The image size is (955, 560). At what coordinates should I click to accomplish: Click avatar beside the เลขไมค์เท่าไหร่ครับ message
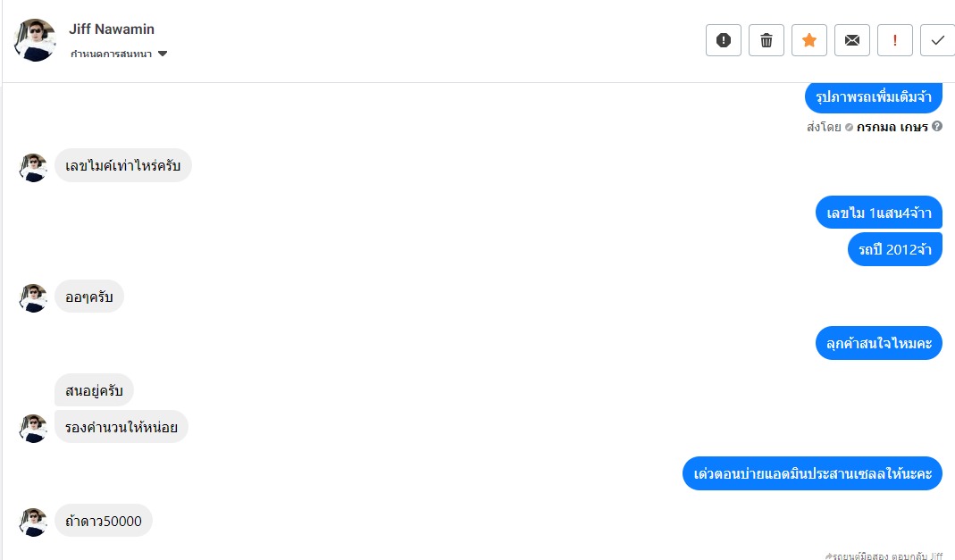click(33, 166)
